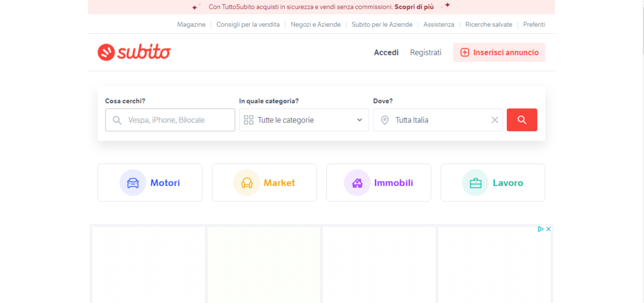Click the 'Dove?' label

(x=383, y=101)
